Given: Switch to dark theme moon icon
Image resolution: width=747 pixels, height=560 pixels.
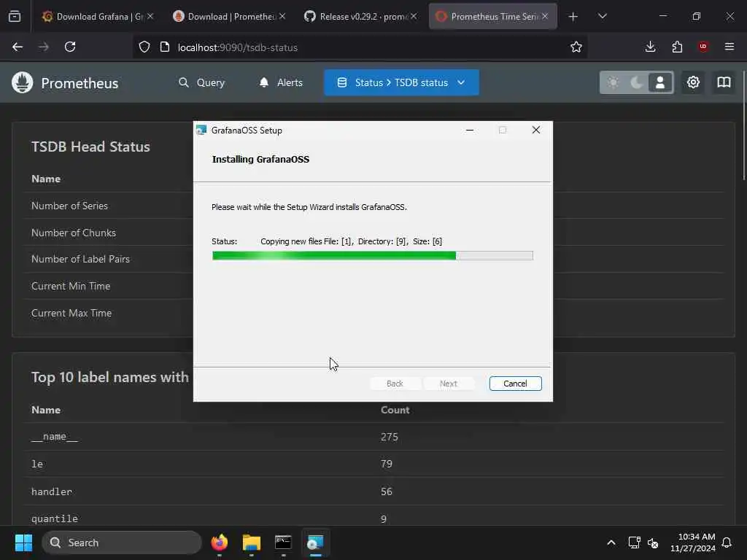Looking at the screenshot, I should tap(636, 82).
